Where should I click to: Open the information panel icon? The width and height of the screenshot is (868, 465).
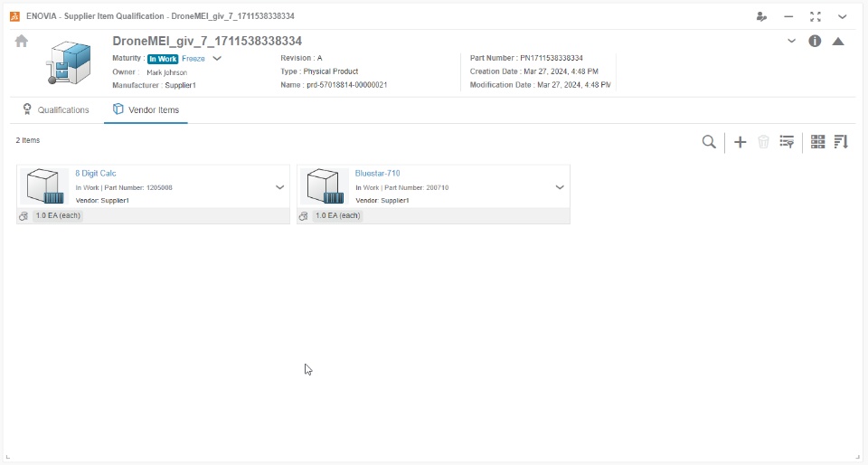point(815,41)
